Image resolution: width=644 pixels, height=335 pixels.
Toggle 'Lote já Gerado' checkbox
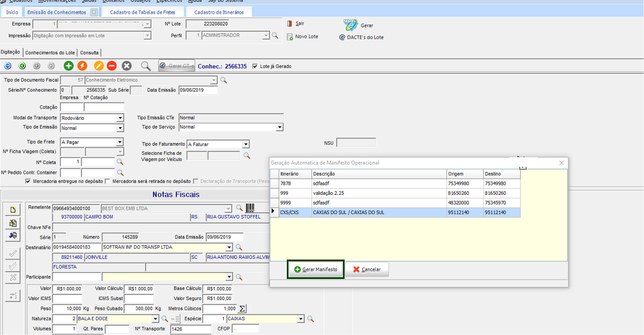[255, 66]
